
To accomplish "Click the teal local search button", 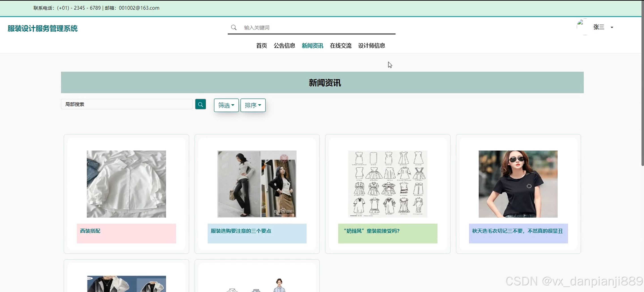I will (200, 104).
